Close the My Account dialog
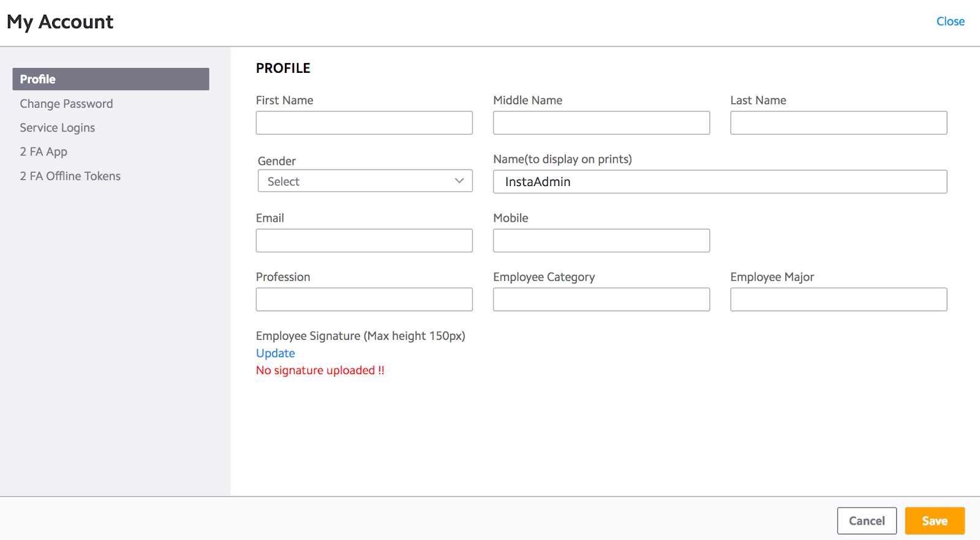Screen dimensions: 980x540 (950, 21)
